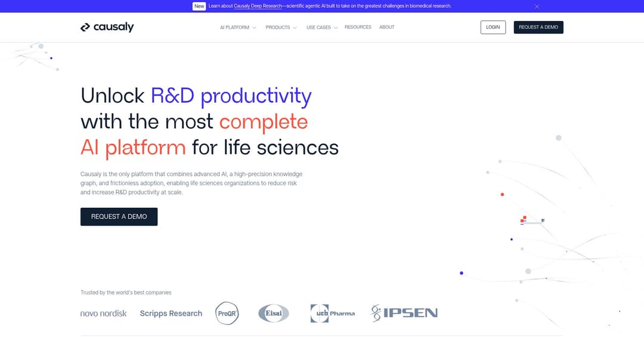644x363 pixels.
Task: Click the hero headline Unlock R&D productivity
Action: pyautogui.click(x=196, y=96)
